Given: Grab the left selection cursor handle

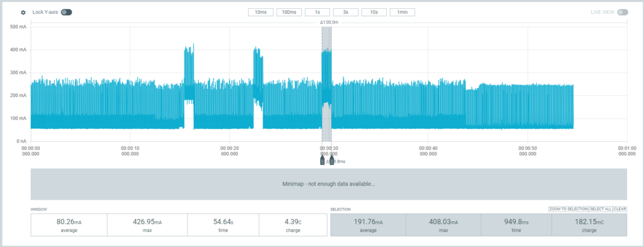Looking at the screenshot, I should (322, 160).
